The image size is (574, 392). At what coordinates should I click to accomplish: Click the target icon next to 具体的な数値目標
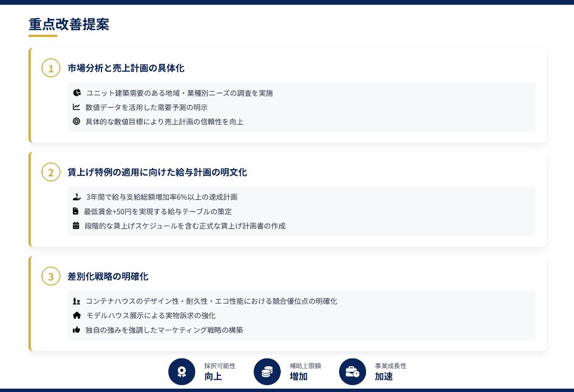click(x=77, y=121)
